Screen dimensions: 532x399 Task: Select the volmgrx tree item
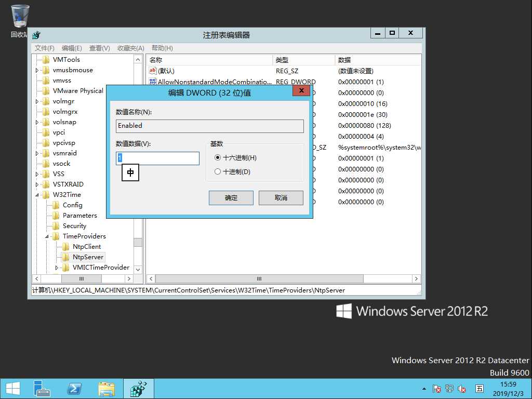65,112
